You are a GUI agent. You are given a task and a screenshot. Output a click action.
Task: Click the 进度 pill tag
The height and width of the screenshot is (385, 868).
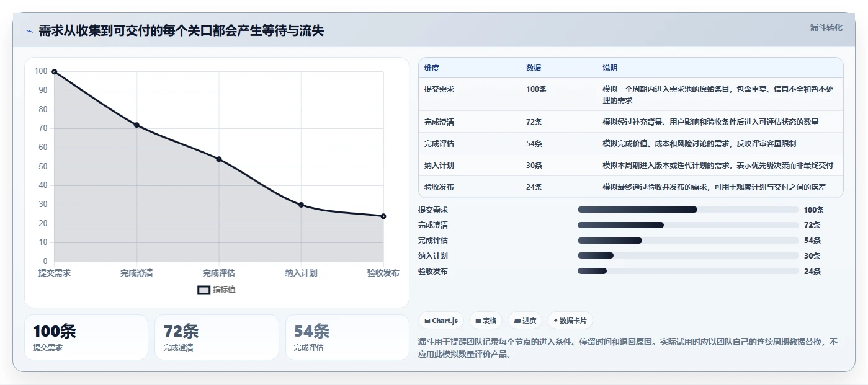click(525, 321)
